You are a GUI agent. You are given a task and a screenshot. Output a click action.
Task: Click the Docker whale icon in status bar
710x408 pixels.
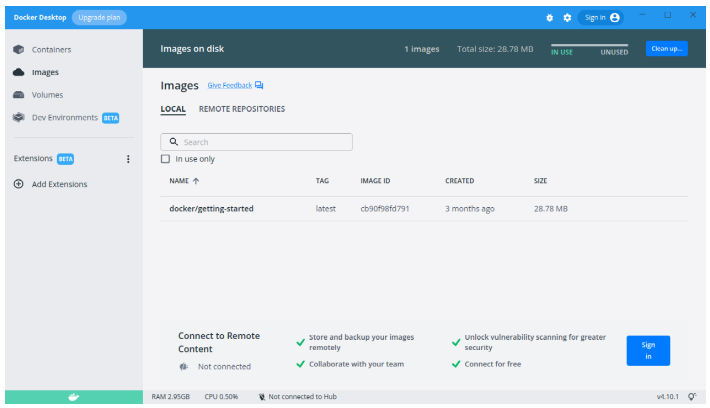73,397
